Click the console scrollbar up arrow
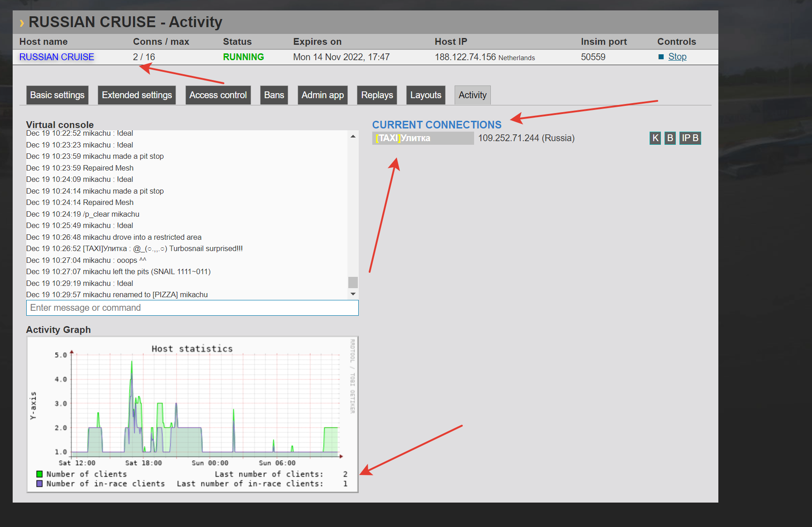This screenshot has height=527, width=812. point(353,136)
